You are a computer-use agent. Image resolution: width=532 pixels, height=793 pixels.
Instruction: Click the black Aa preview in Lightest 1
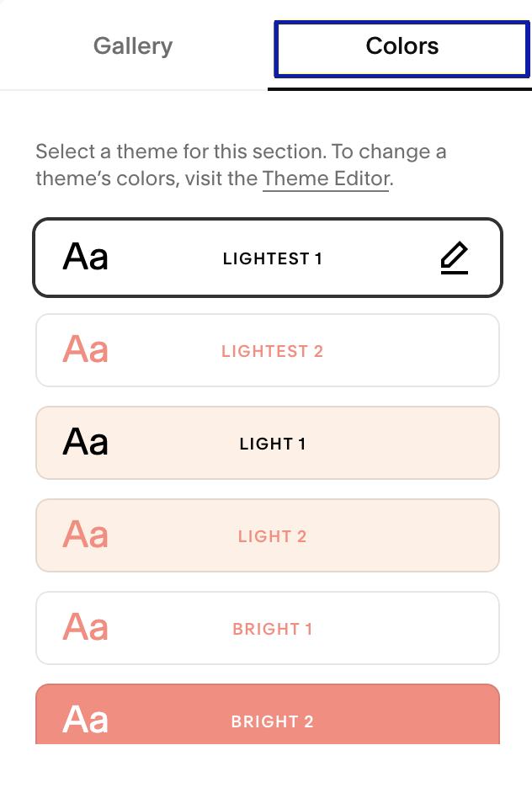point(86,257)
